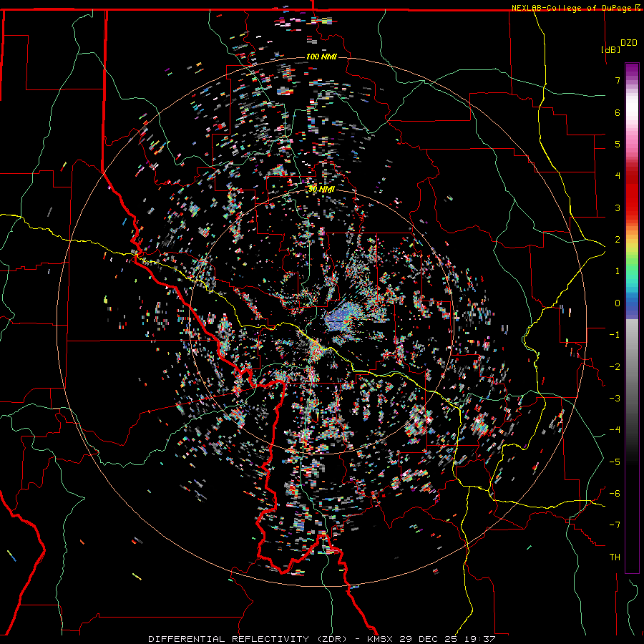Image resolution: width=644 pixels, height=644 pixels.
Task: Click the [dB] unit label
Action: pos(610,49)
